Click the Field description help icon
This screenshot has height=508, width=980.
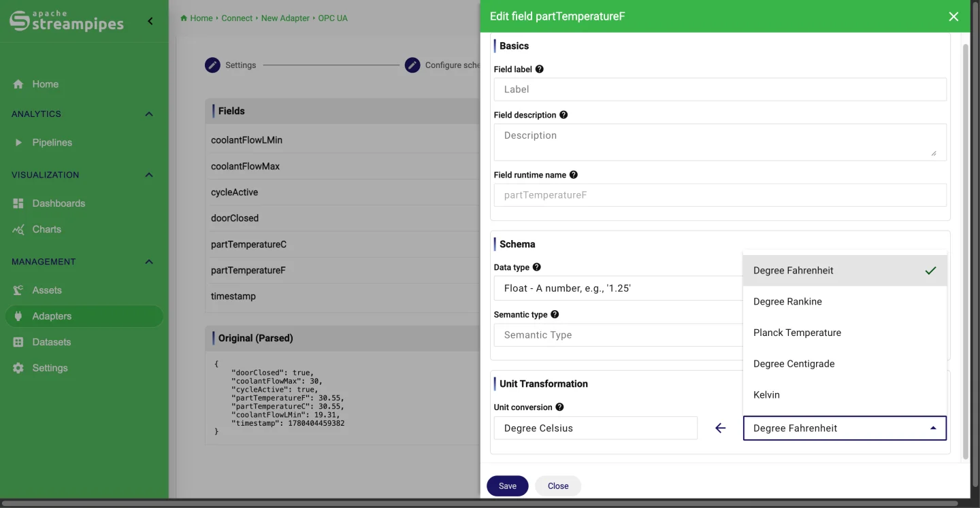pyautogui.click(x=563, y=115)
